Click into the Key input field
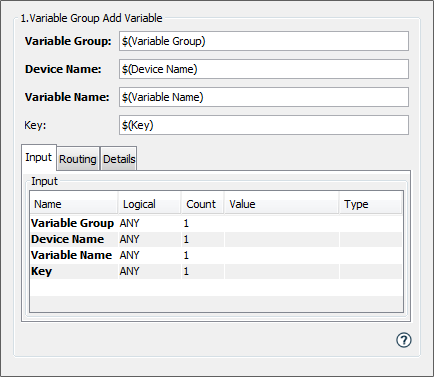434x377 pixels. coord(264,125)
